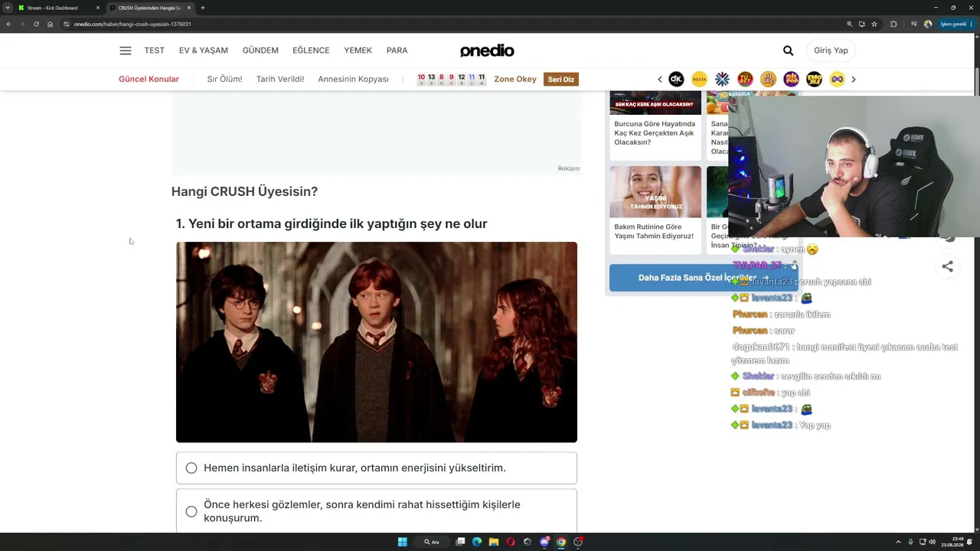
Task: Open the EĞLENCE menu
Action: [311, 51]
